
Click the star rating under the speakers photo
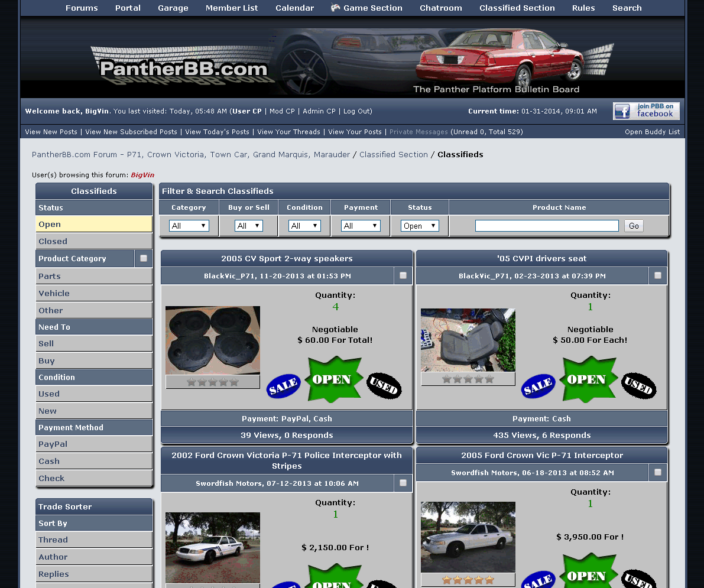coord(213,382)
